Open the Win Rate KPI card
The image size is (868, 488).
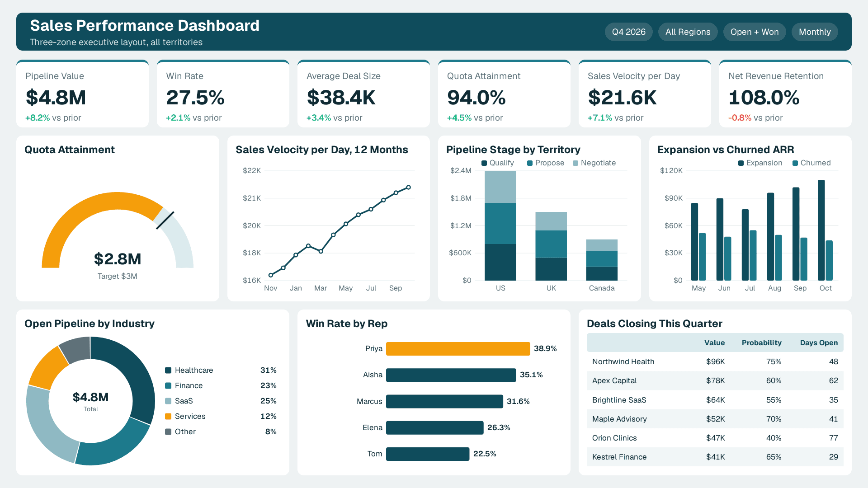[223, 94]
